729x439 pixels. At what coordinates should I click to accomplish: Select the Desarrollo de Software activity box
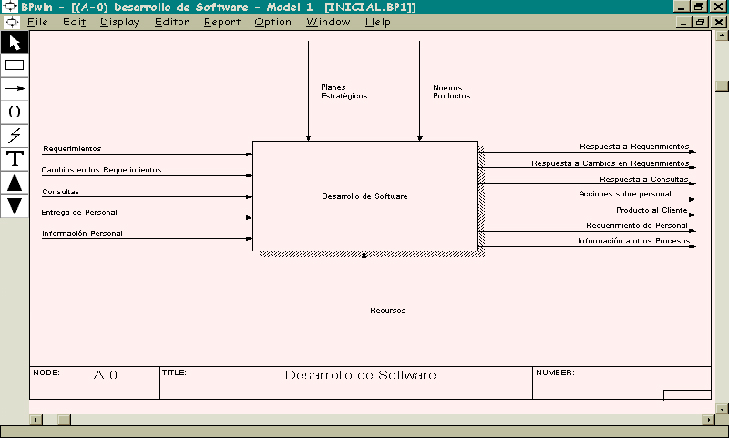tap(365, 196)
